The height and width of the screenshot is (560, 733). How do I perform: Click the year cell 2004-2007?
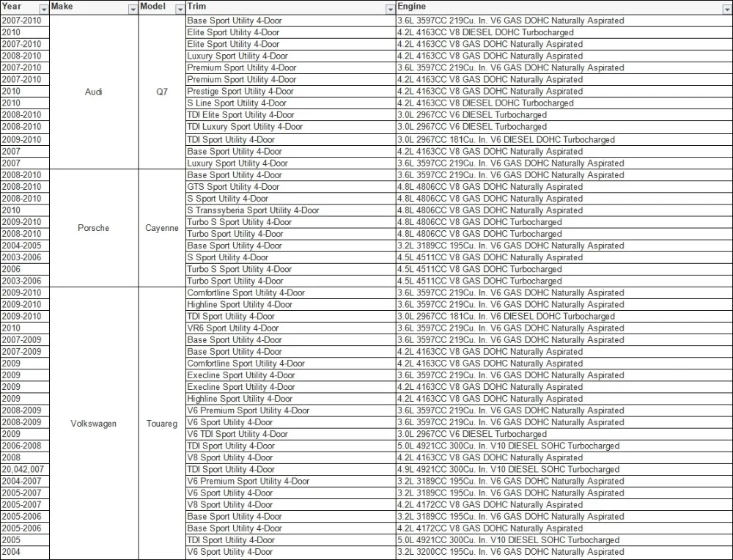coord(25,481)
